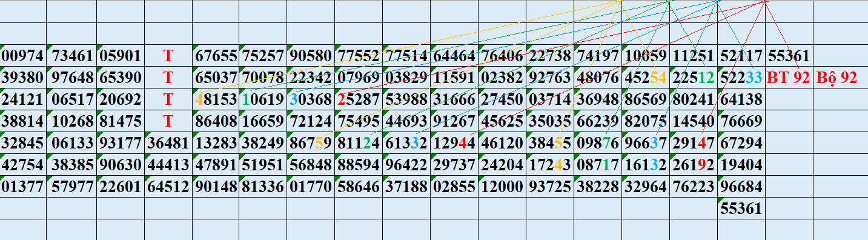Select the cell showing 90148
Image resolution: width=868 pixels, height=240 pixels.
216,186
